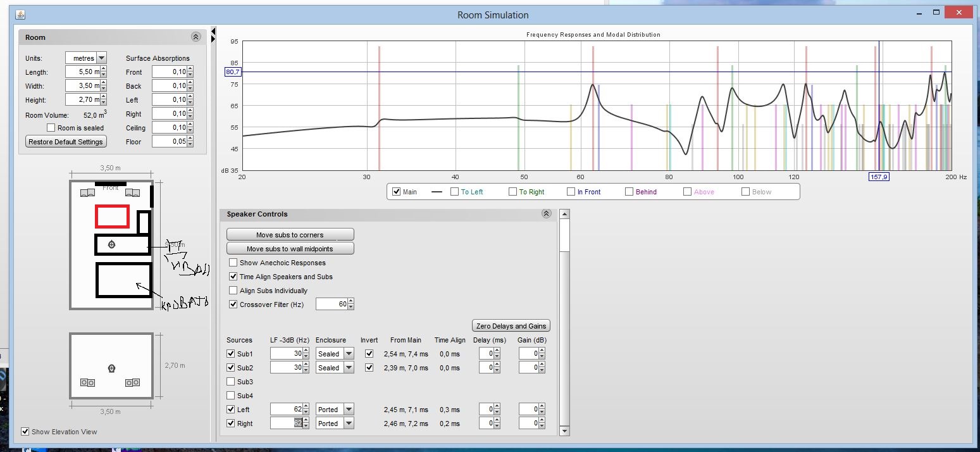Collapse the Room panel with chevron icon
This screenshot has height=452, width=980.
click(195, 37)
